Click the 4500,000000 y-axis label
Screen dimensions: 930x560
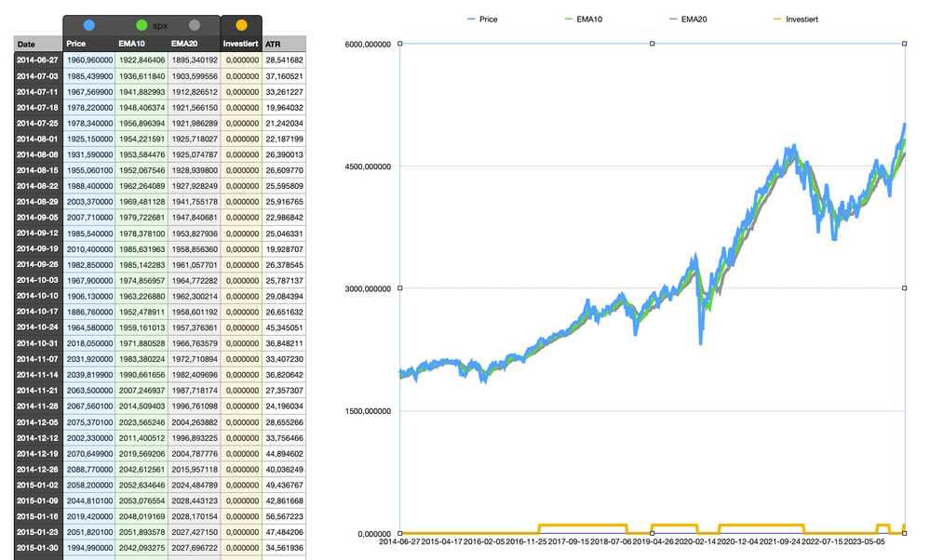pyautogui.click(x=368, y=167)
